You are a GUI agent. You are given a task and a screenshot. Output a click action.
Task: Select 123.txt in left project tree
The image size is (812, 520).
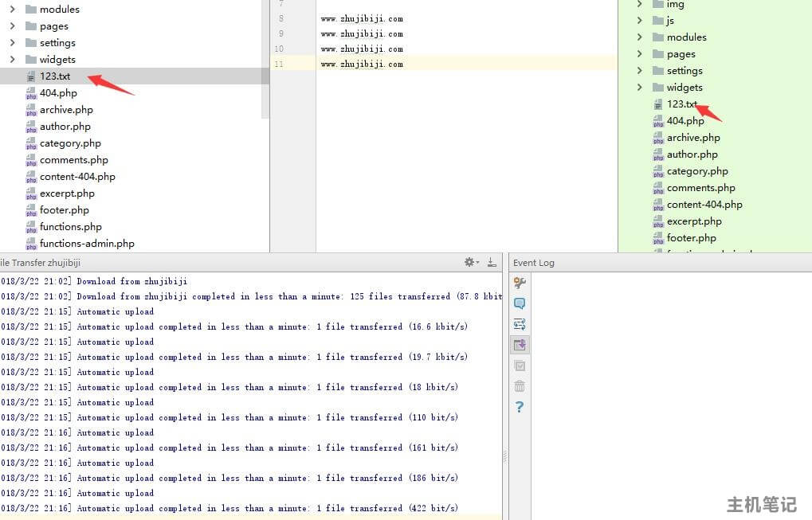55,76
